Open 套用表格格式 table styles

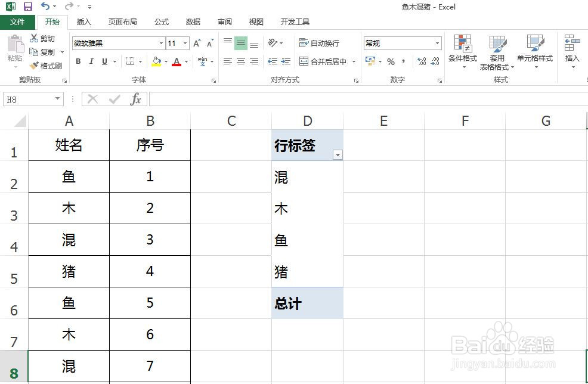[x=497, y=52]
